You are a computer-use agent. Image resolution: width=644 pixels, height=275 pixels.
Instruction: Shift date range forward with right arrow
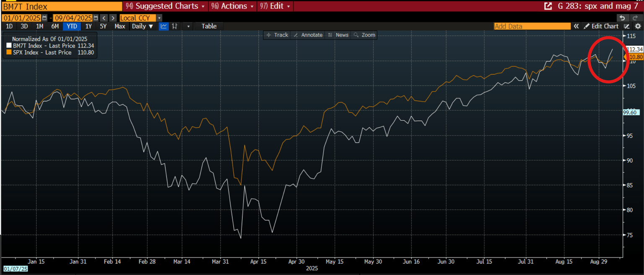(x=113, y=18)
